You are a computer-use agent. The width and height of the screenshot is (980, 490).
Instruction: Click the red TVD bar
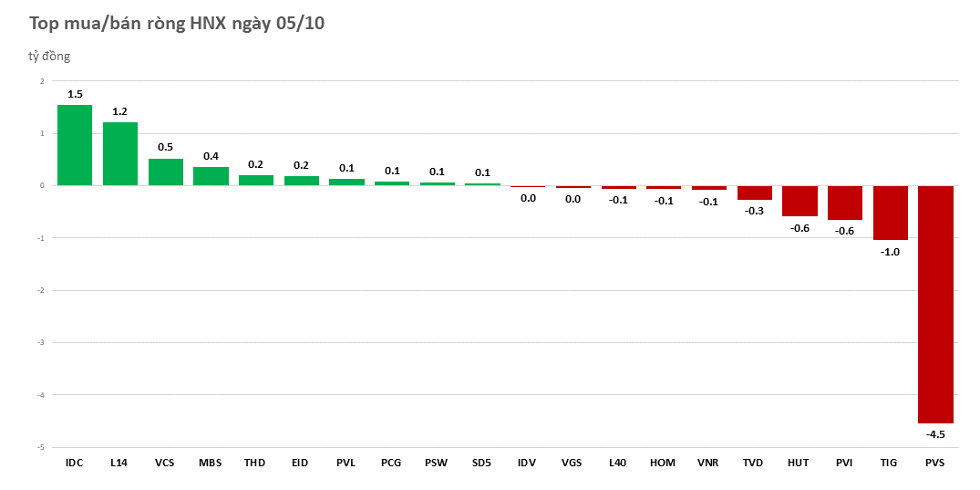[x=754, y=193]
